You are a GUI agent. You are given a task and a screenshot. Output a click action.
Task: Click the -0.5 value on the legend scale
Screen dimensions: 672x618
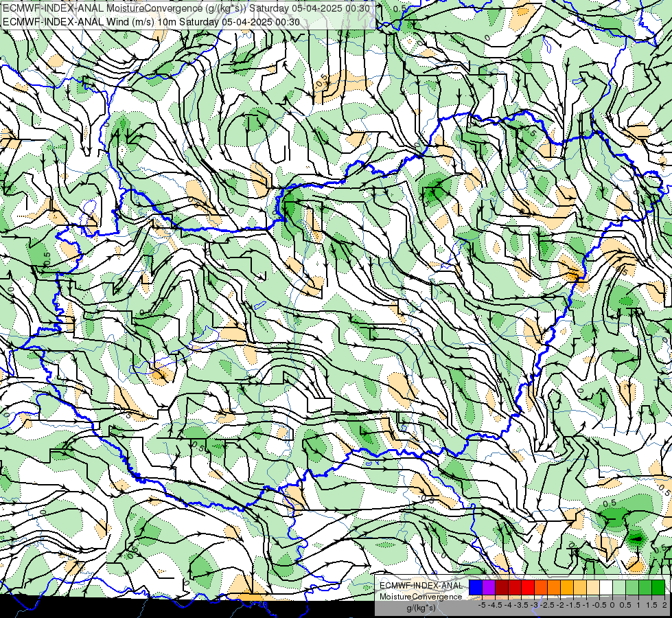click(599, 605)
